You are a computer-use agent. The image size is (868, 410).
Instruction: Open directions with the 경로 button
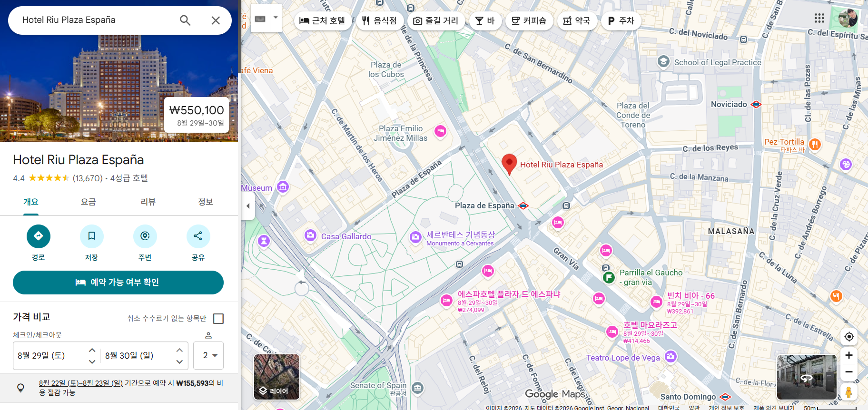(x=39, y=236)
